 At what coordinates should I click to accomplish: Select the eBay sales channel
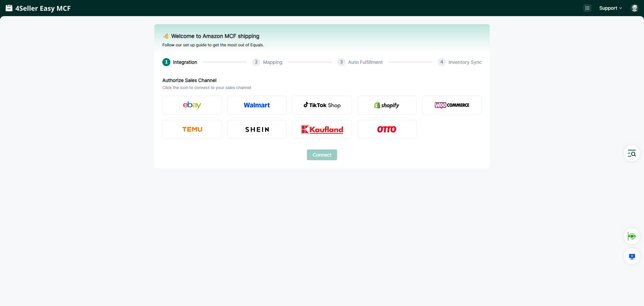192,105
